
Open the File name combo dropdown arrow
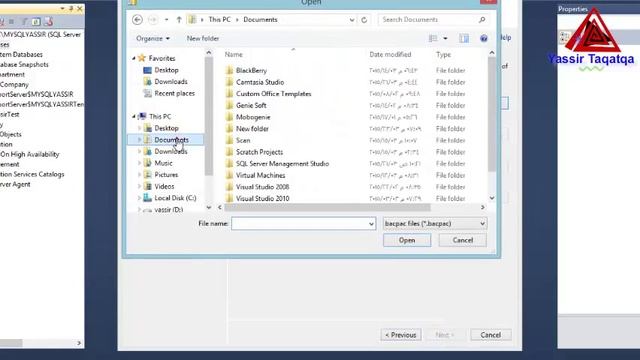(371, 224)
